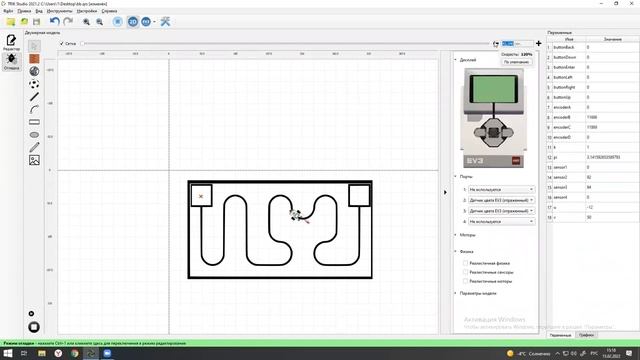Click the small run dot above stop

(x=31, y=313)
